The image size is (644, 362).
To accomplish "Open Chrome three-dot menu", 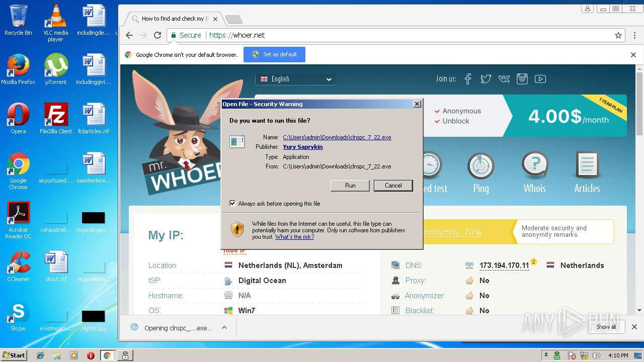I will click(633, 35).
